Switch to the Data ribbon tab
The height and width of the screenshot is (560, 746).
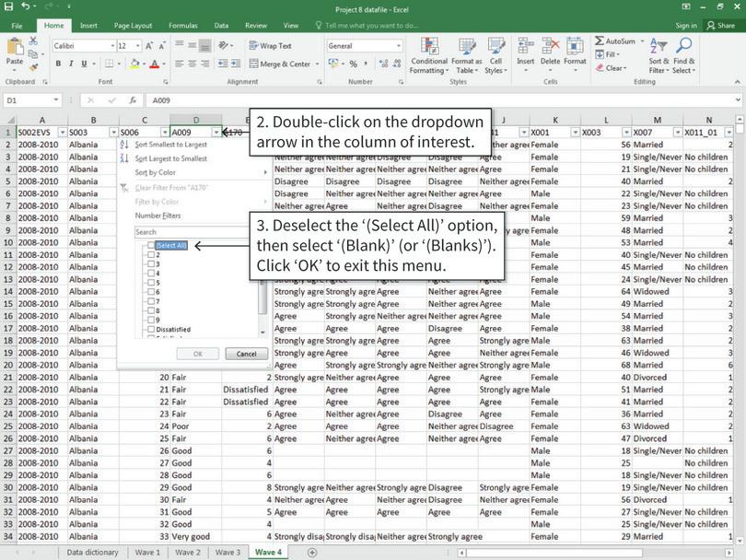(220, 26)
